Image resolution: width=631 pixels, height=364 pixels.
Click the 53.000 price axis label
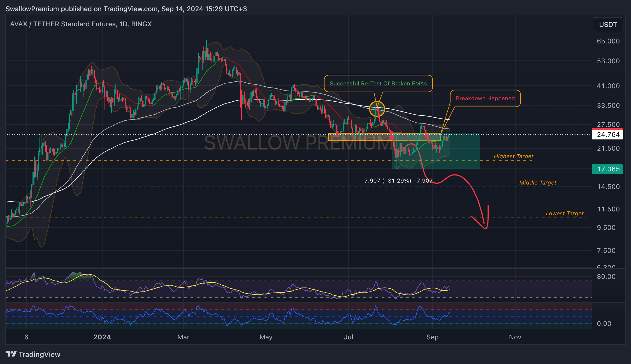click(x=608, y=61)
